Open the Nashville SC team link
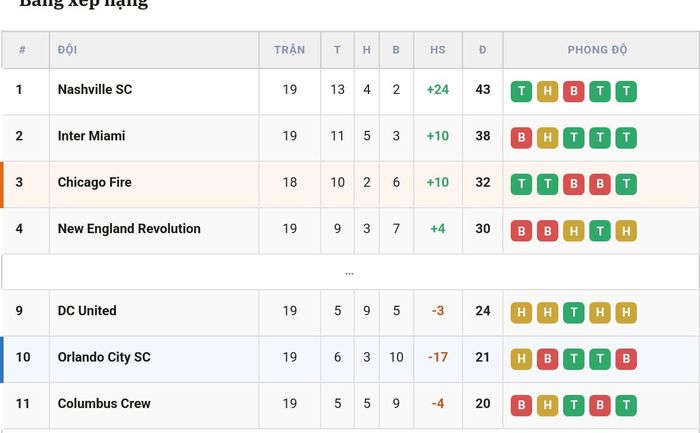 [x=95, y=89]
